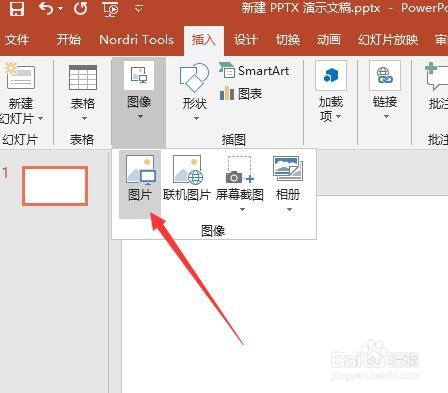Viewport: 448px width, 393px height.
Task: Switch to the 设计 ribbon tab
Action: 246,40
